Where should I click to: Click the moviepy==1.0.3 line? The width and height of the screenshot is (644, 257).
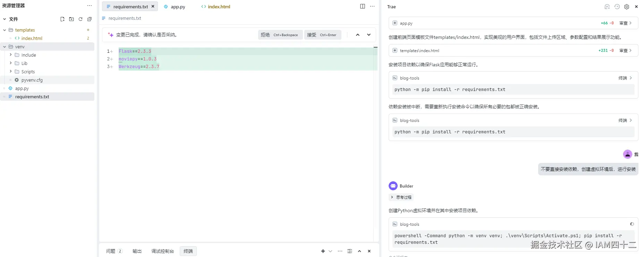[138, 59]
